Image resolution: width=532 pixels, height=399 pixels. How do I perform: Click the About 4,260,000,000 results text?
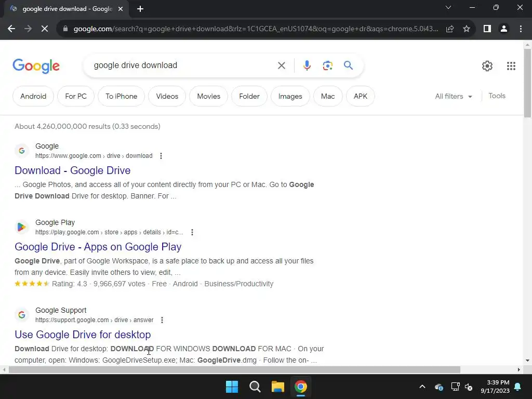[87, 127]
